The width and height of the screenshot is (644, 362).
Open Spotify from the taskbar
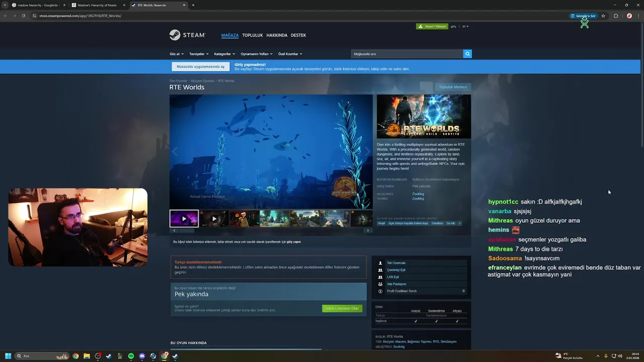click(131, 356)
